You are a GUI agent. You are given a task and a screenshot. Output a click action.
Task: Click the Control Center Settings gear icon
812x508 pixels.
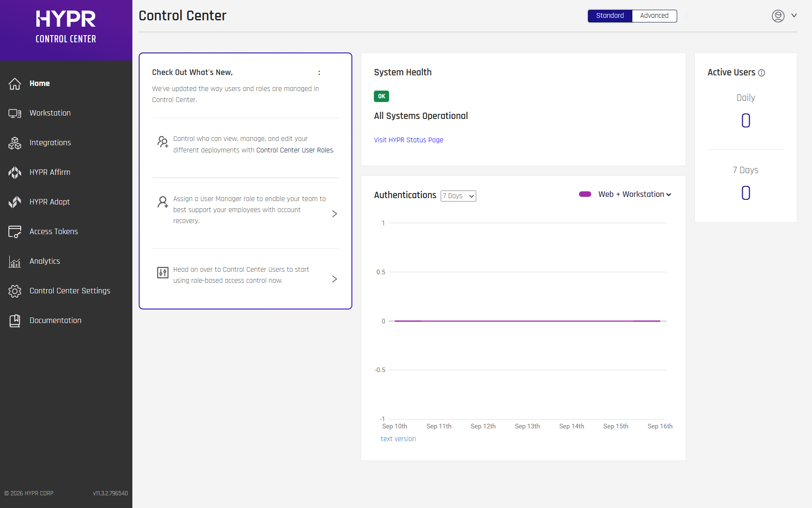(x=15, y=291)
